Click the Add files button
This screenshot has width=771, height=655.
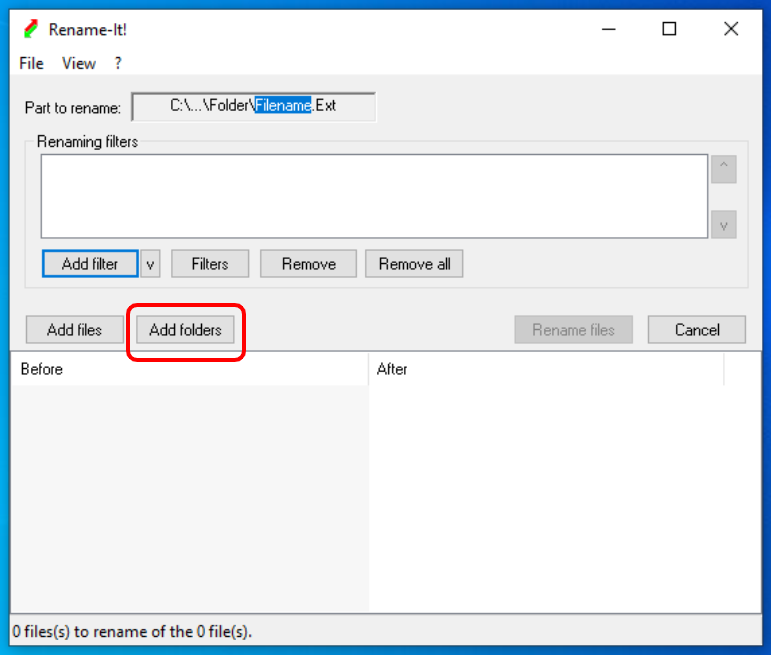(x=75, y=329)
